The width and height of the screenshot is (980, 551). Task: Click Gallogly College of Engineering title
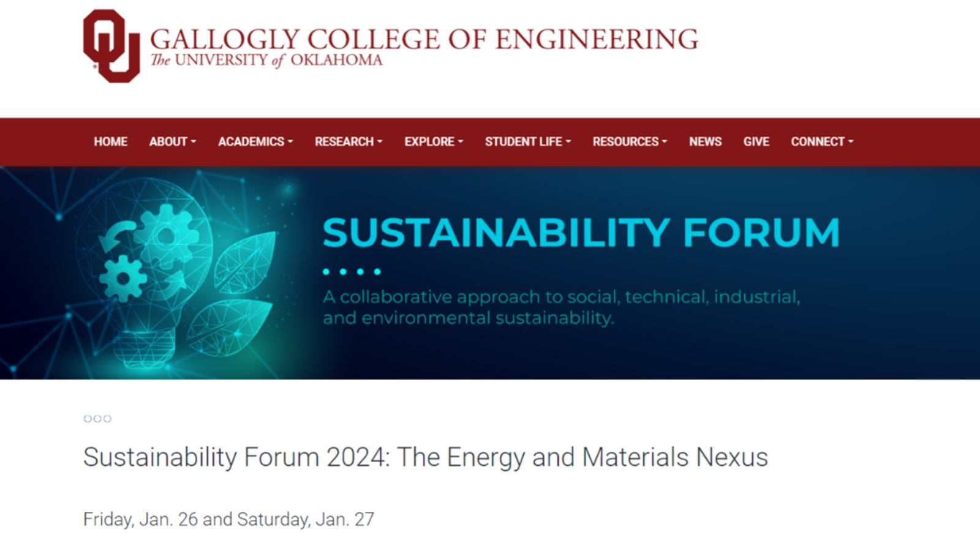tap(424, 39)
